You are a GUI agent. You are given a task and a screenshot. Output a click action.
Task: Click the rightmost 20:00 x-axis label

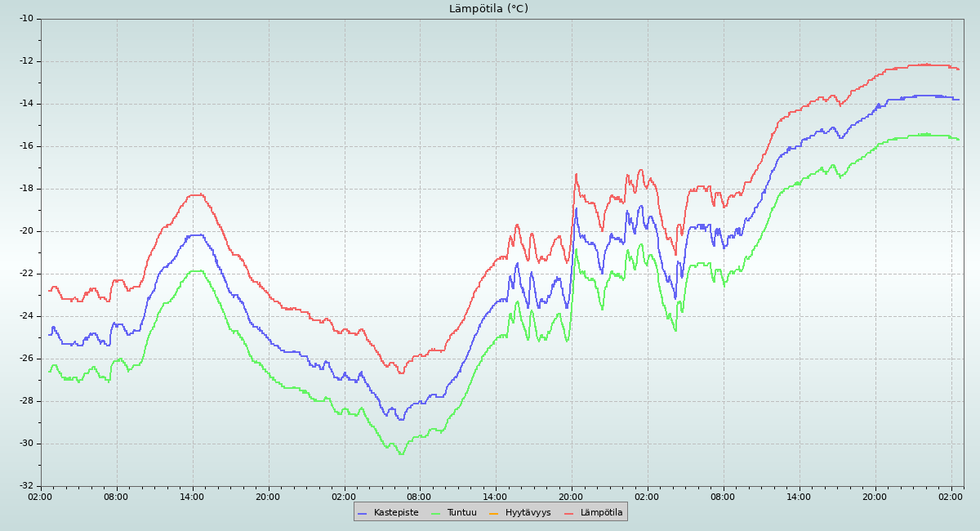coord(875,496)
